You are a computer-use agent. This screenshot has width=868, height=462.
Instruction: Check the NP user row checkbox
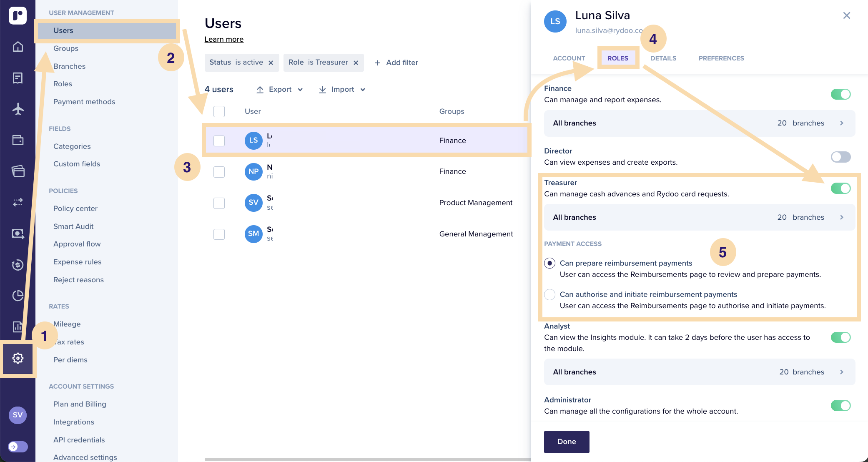(x=219, y=172)
